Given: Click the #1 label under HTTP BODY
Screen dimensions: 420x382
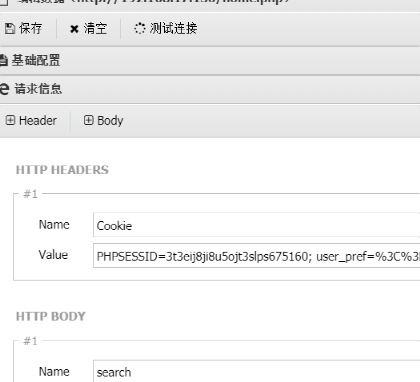Looking at the screenshot, I should click(x=30, y=341).
